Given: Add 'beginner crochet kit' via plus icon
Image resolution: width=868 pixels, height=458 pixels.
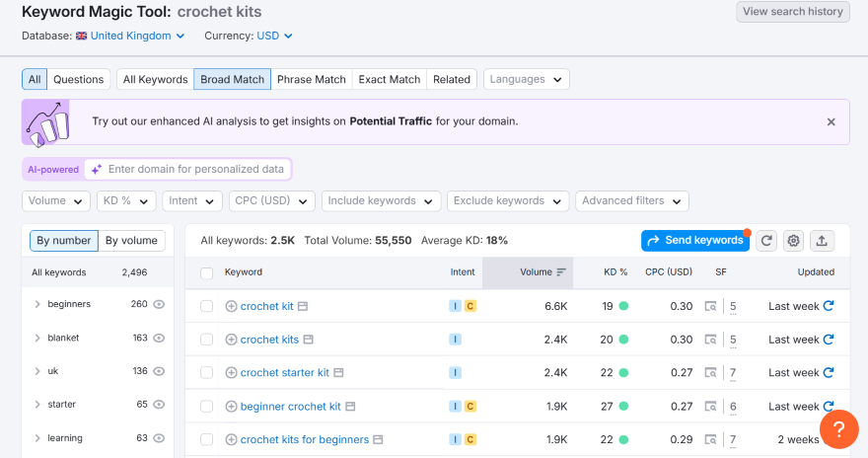Looking at the screenshot, I should tap(232, 407).
